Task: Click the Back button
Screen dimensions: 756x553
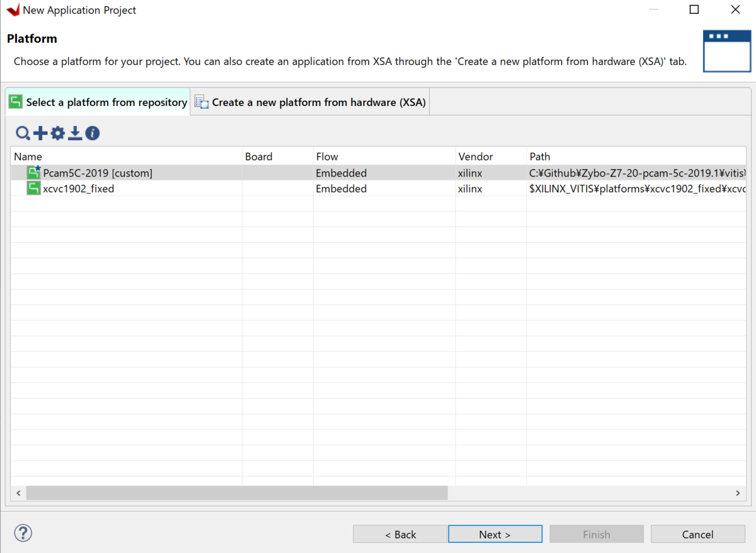Action: (400, 534)
